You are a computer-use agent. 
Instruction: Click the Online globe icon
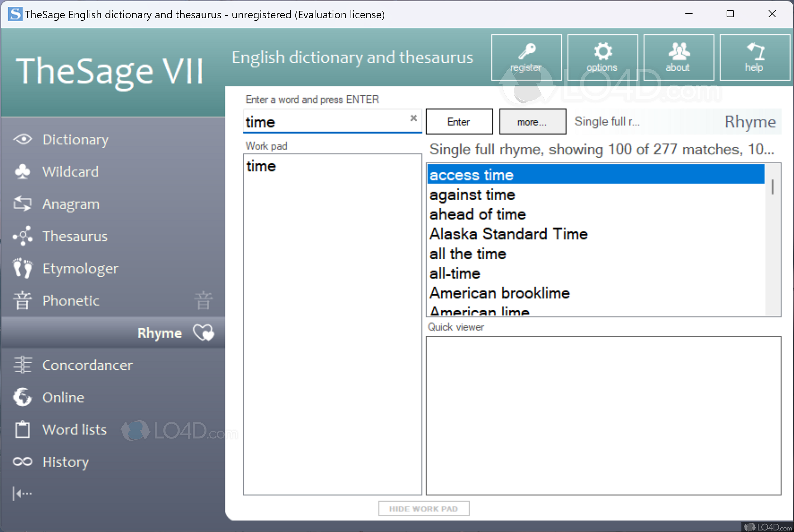[x=23, y=397]
